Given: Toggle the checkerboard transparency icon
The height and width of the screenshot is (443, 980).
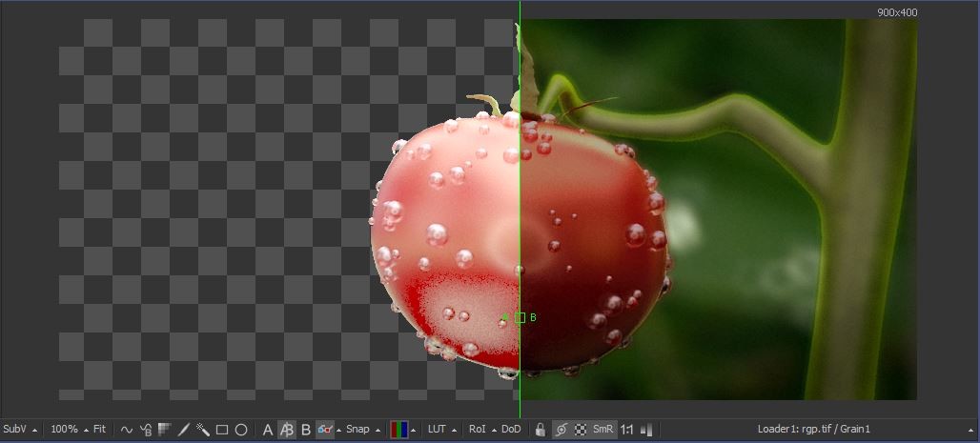Looking at the screenshot, I should [x=581, y=430].
